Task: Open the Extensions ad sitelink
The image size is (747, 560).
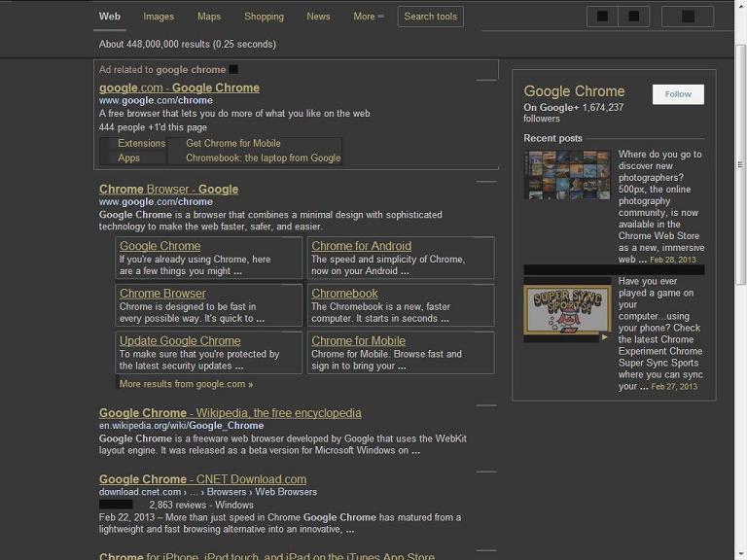Action: [141, 143]
